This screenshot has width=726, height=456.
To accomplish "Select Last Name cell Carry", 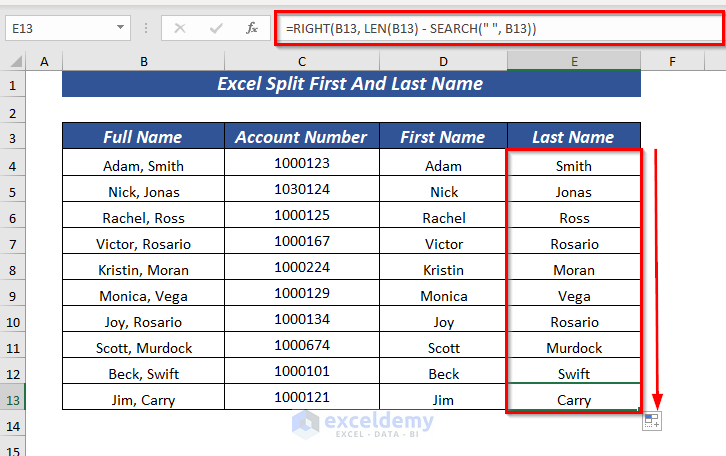I will [x=574, y=399].
